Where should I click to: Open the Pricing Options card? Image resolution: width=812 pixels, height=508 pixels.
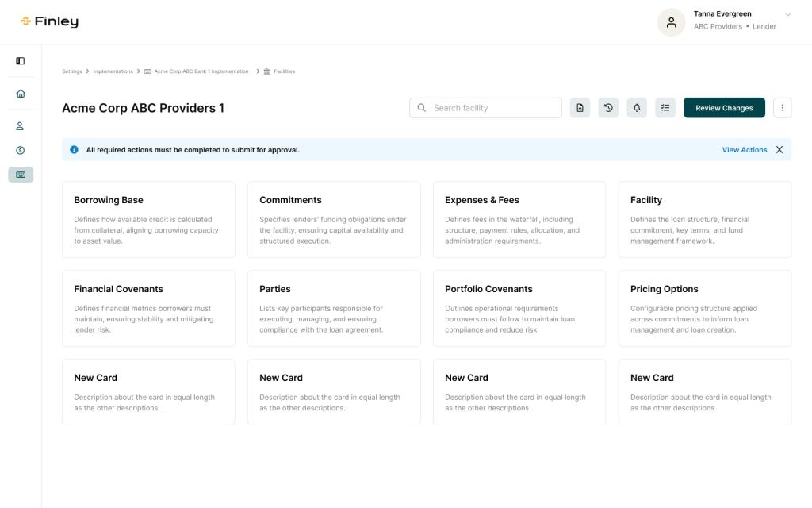point(704,308)
